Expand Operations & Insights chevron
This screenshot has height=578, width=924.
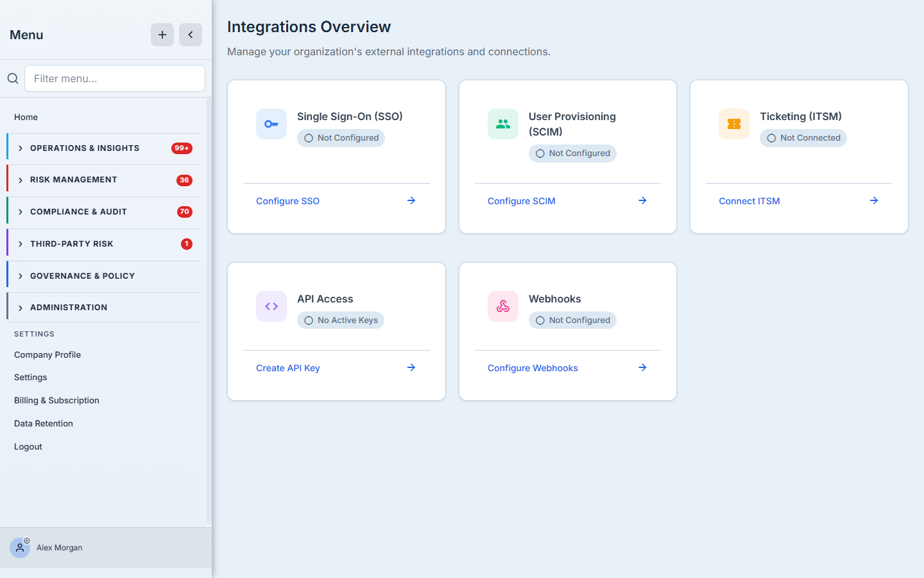(21, 148)
